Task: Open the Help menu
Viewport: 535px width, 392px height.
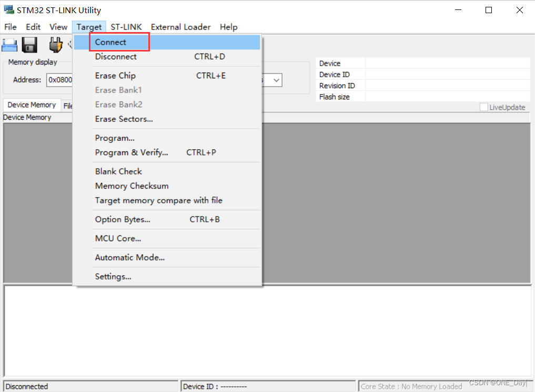Action: pyautogui.click(x=229, y=27)
